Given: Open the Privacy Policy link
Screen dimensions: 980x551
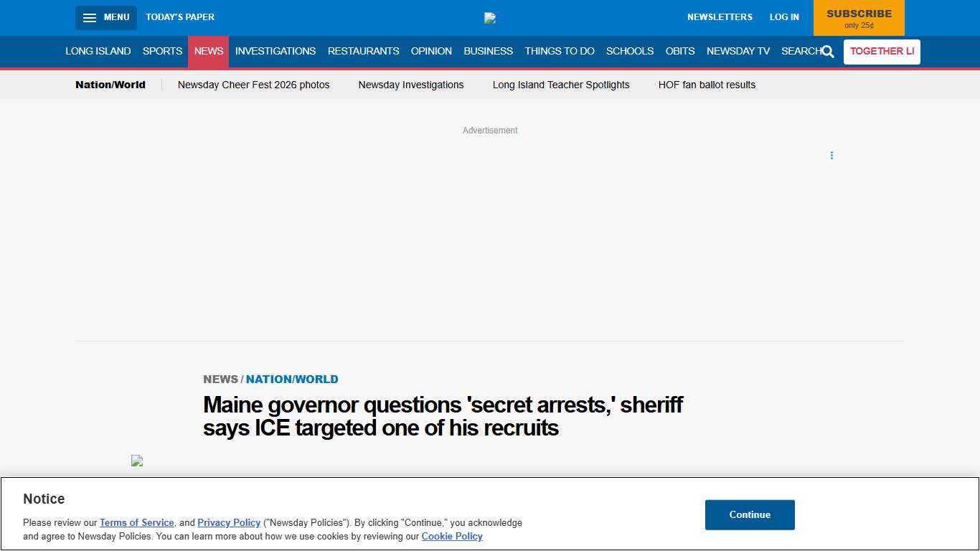Looking at the screenshot, I should point(229,522).
